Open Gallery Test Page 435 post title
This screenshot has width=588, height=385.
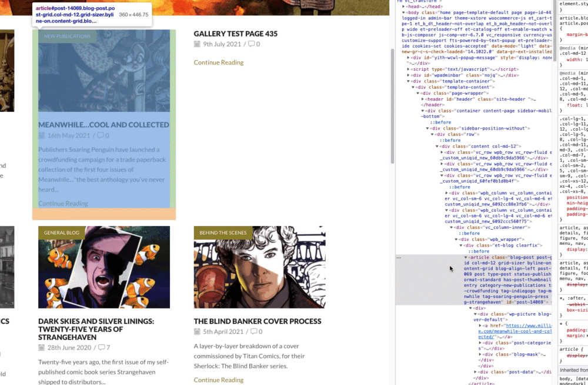[236, 34]
